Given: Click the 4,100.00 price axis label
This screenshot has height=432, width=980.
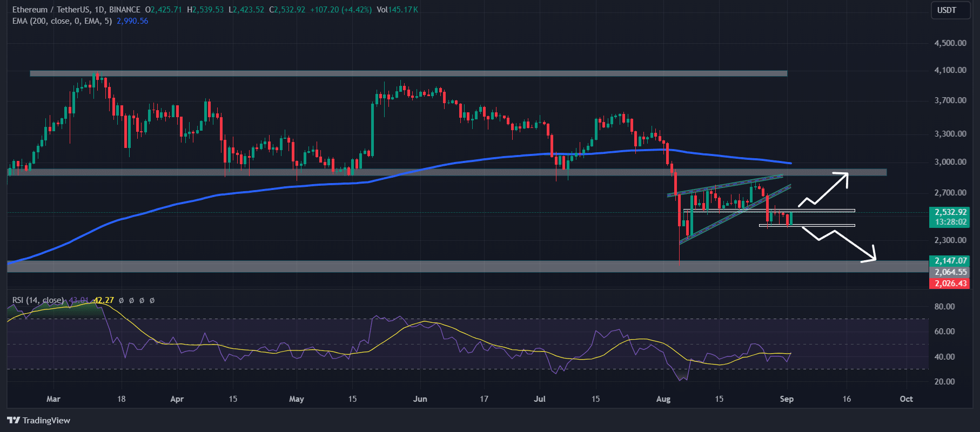Looking at the screenshot, I should (950, 70).
